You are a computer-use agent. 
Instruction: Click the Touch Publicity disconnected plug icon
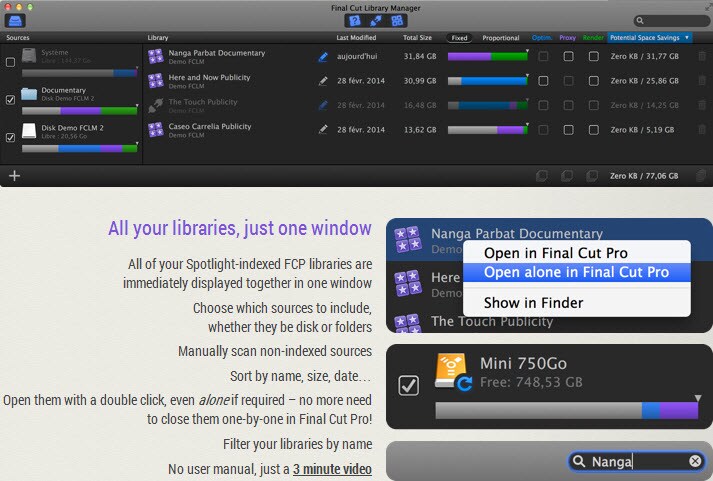point(156,105)
